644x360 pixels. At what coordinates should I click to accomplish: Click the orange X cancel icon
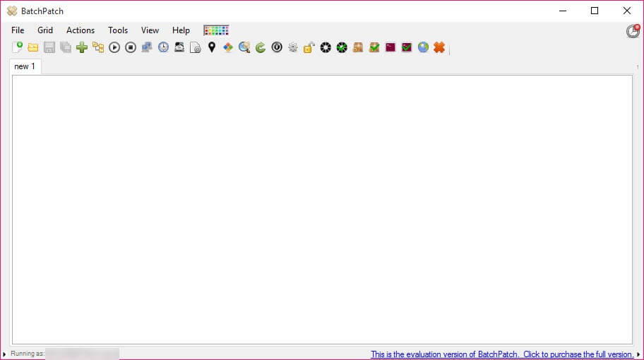pos(439,47)
